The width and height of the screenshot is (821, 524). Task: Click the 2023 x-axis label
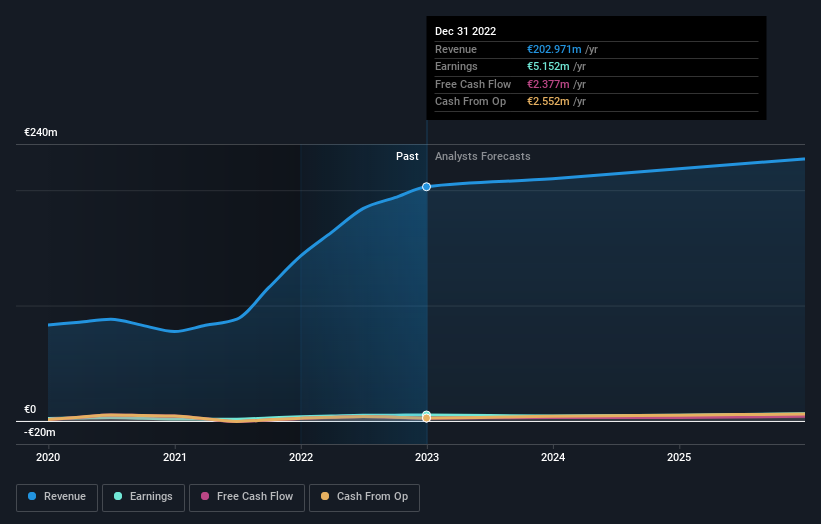[x=427, y=458]
